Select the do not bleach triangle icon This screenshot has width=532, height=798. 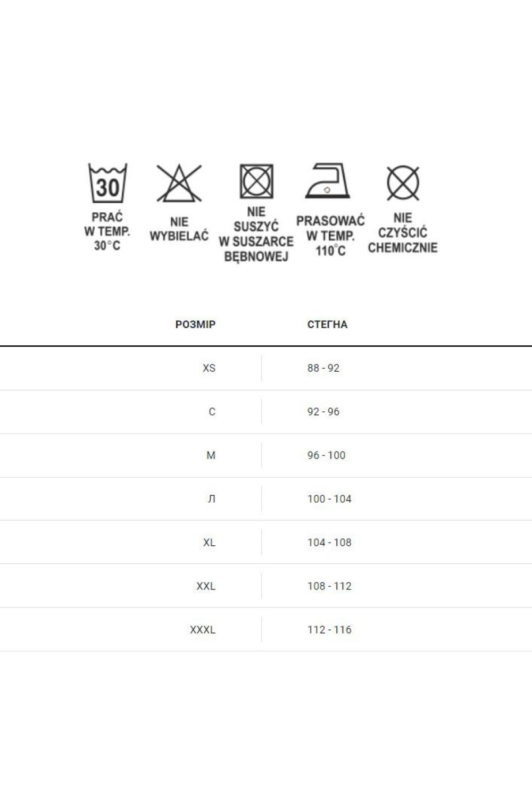point(179,183)
